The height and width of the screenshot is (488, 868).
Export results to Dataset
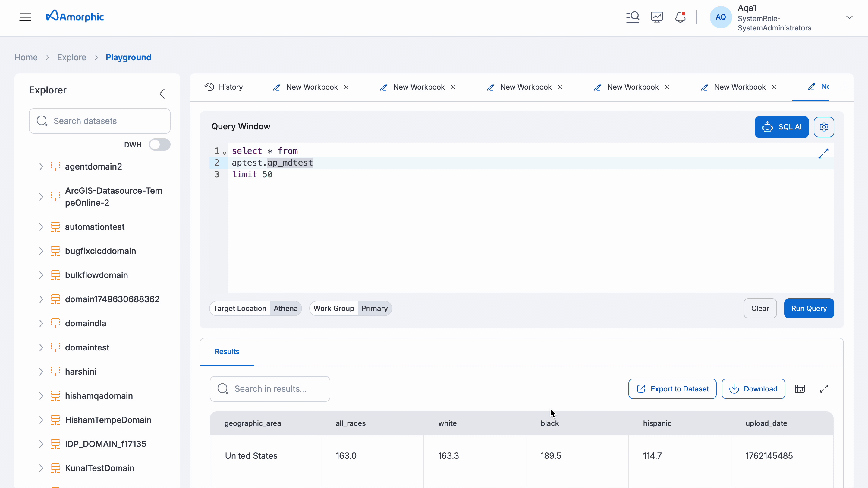tap(672, 388)
